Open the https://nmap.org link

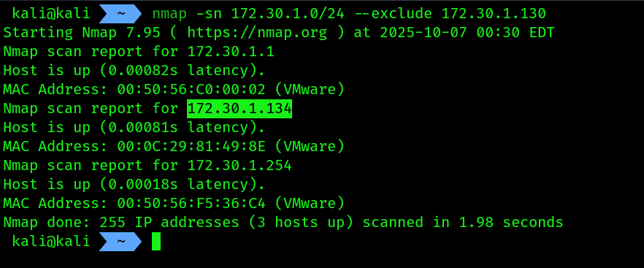(x=257, y=33)
